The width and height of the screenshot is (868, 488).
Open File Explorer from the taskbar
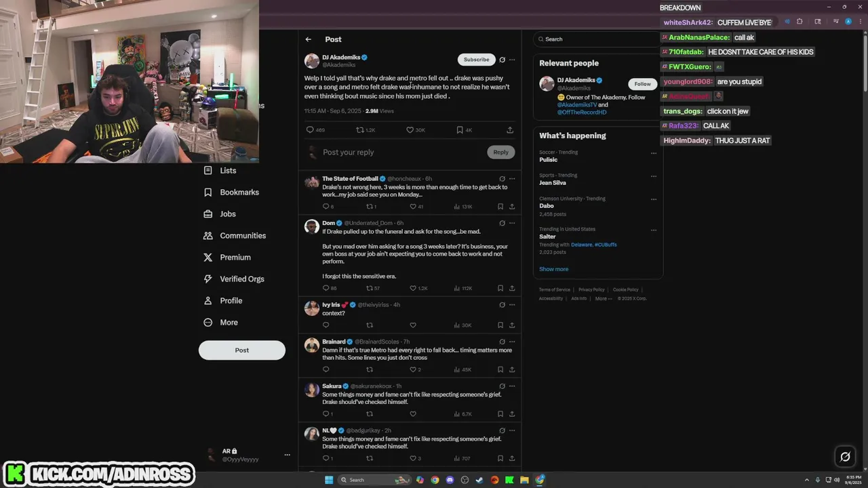point(524,480)
